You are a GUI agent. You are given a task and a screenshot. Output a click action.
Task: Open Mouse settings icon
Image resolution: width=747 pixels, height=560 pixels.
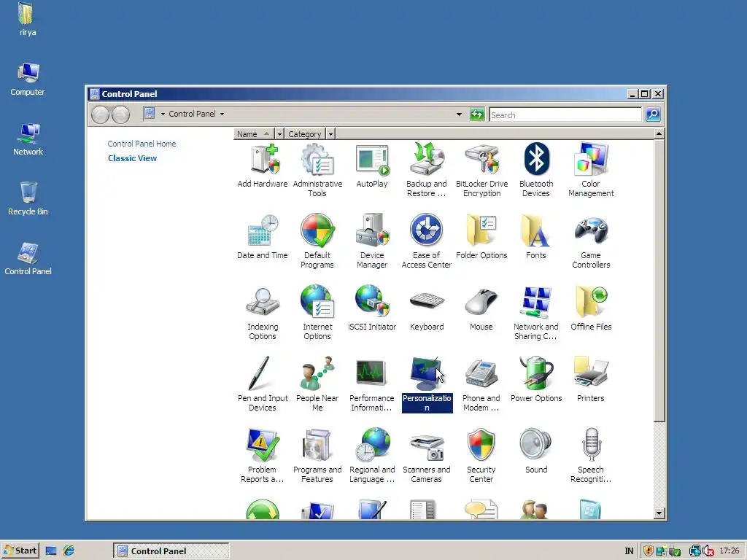click(x=481, y=309)
